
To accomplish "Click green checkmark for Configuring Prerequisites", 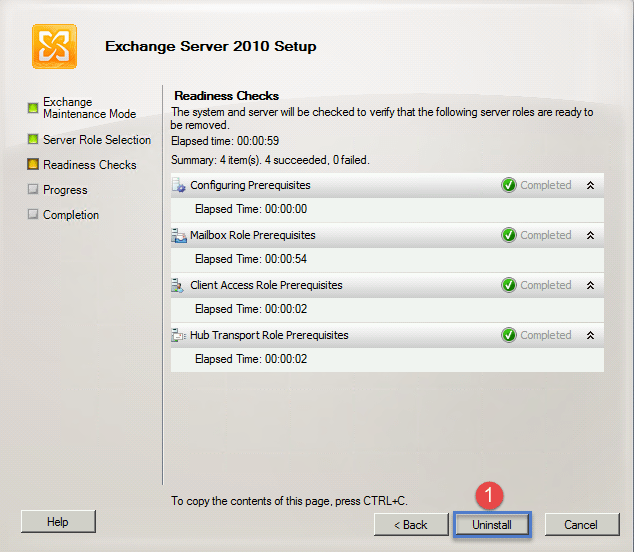I will [x=509, y=185].
